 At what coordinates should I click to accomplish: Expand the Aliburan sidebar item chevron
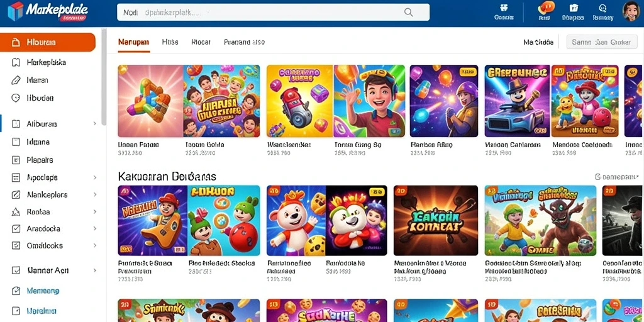[x=95, y=124]
